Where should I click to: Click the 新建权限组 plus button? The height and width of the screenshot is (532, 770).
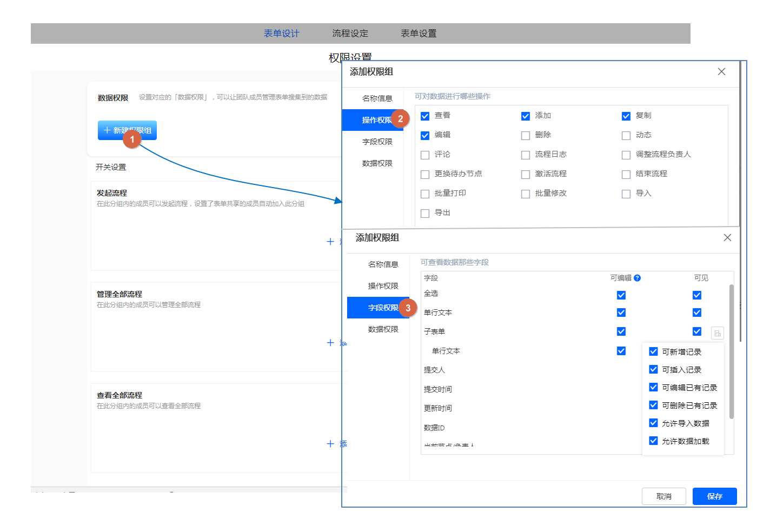click(127, 130)
